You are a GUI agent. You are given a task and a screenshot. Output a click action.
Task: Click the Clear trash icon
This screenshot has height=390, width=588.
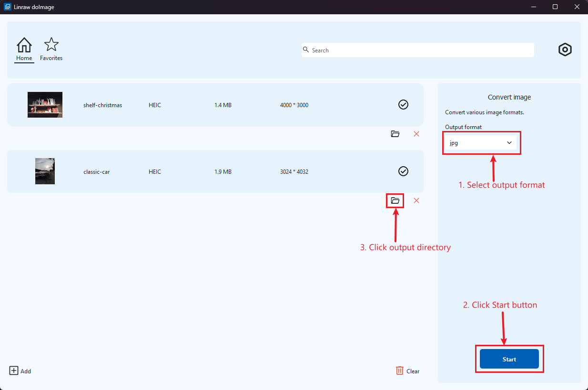[400, 370]
